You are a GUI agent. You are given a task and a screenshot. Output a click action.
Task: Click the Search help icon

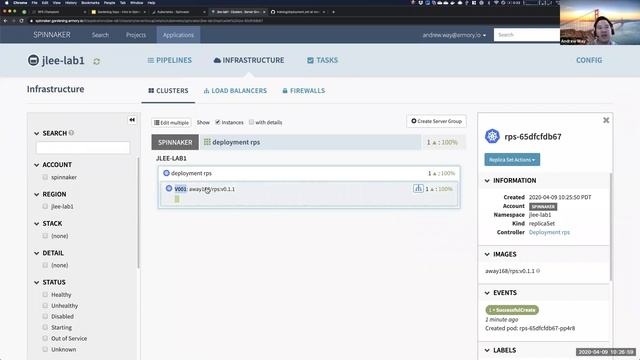(x=71, y=133)
